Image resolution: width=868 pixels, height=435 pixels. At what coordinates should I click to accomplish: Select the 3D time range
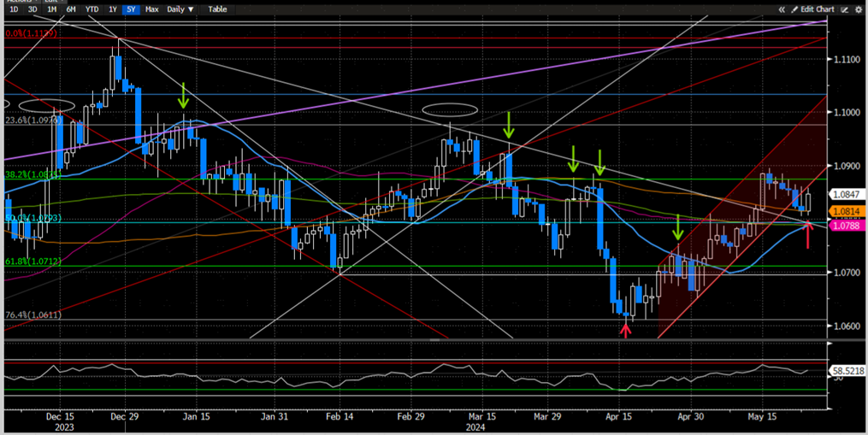tap(32, 9)
